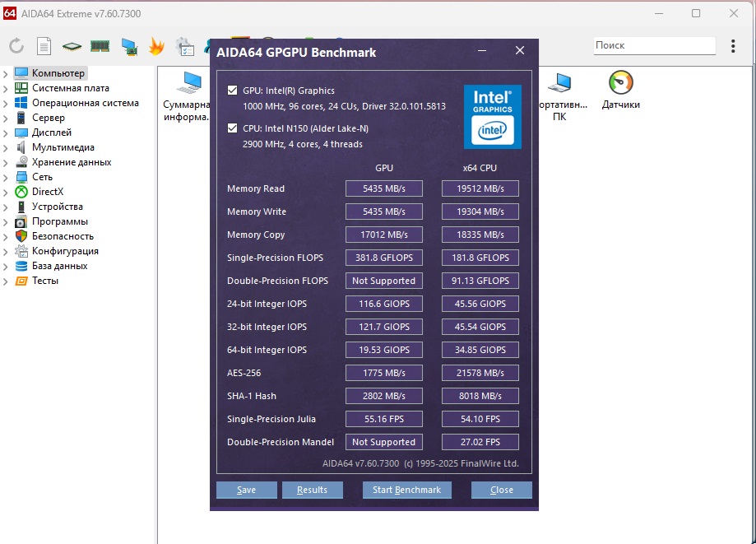Open the Суммарная информация icon
Viewport: 756px width, 544px height.
187,96
